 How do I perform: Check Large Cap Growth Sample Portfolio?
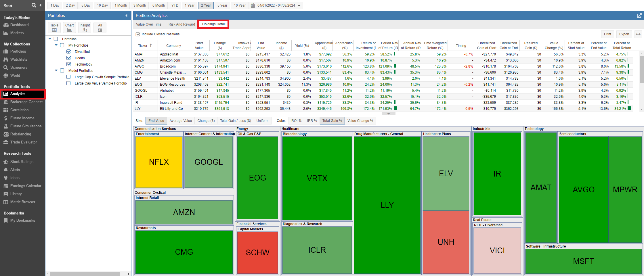click(x=68, y=77)
